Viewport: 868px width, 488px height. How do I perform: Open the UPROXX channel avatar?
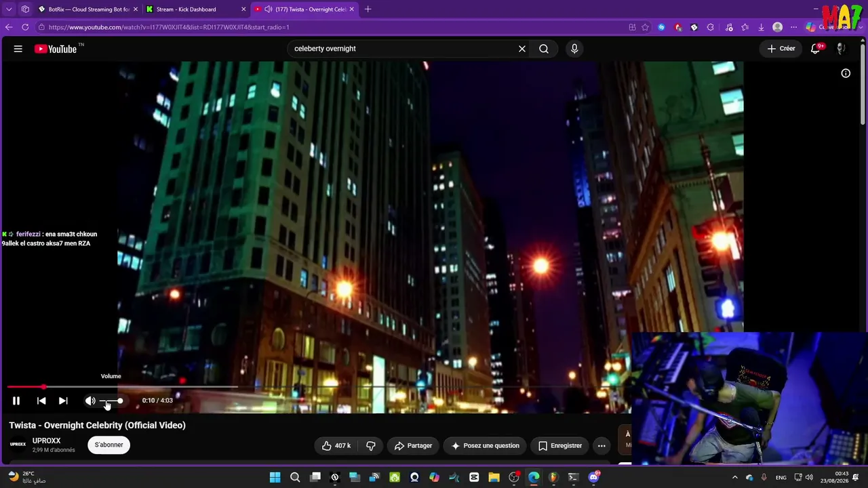coord(18,445)
